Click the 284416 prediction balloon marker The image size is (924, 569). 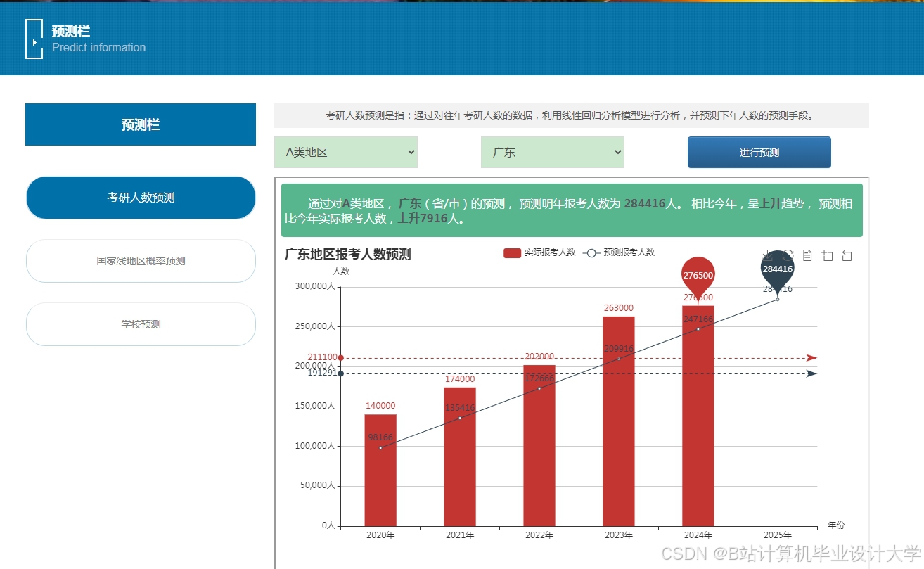(776, 271)
